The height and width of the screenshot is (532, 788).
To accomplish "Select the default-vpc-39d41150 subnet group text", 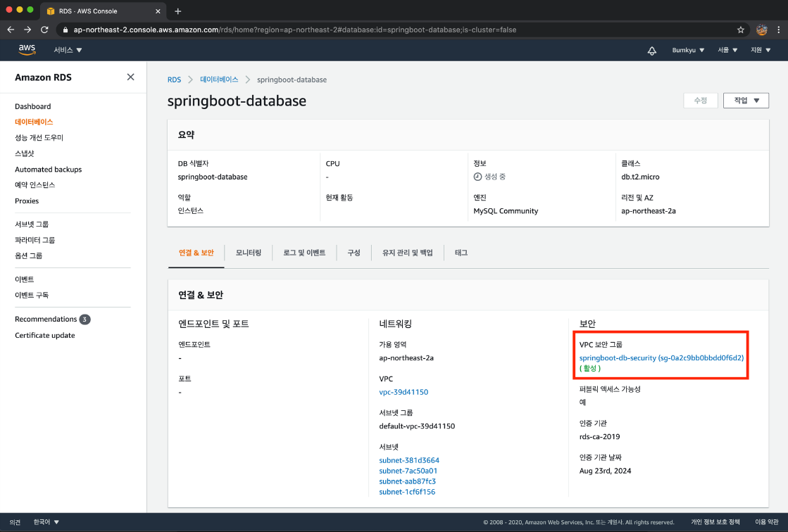I will 417,426.
